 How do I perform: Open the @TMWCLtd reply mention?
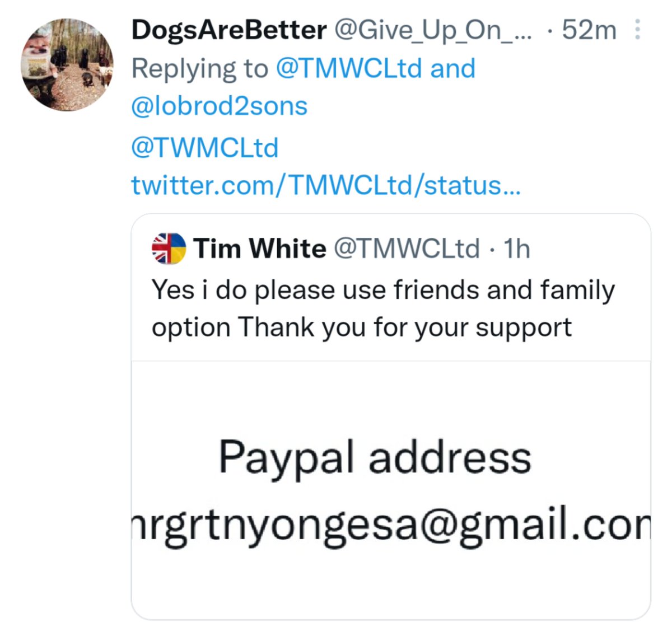coord(349,68)
